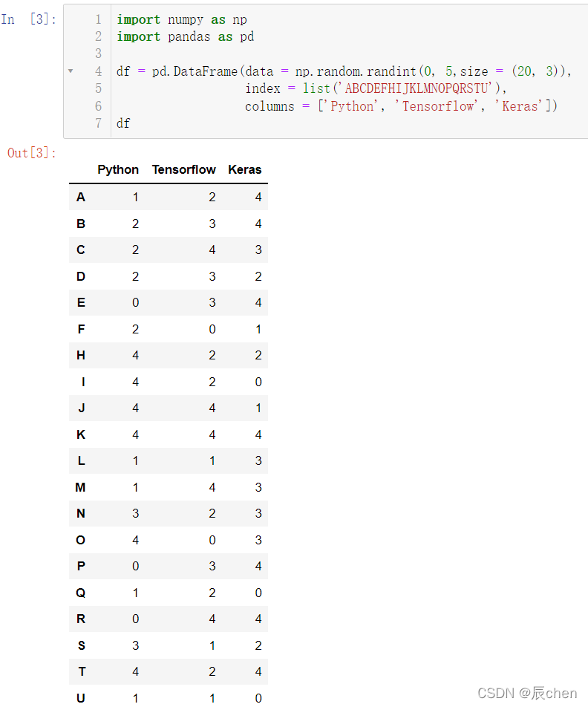Screen dimensions: 588x707
Task: Select row index H in the output table
Action: point(81,355)
